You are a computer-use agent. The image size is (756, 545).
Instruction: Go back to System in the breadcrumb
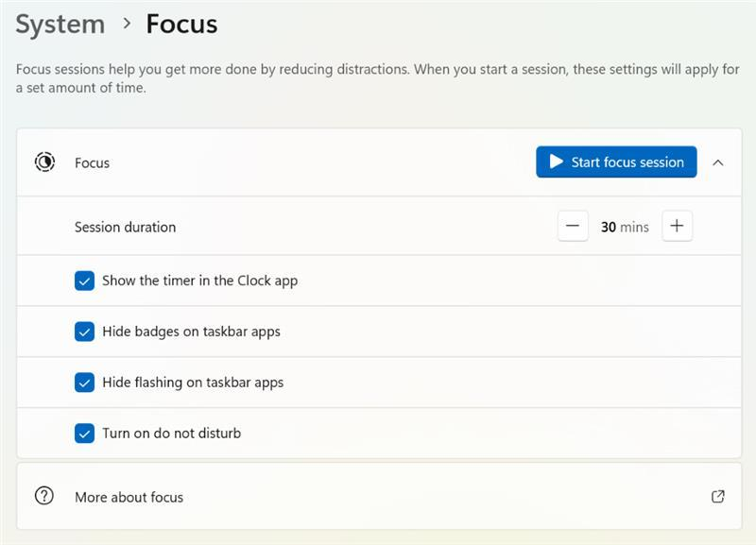point(60,24)
